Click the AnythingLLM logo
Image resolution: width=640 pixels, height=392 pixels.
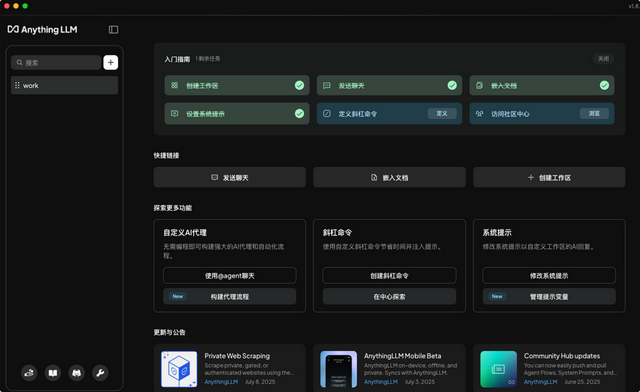pos(42,29)
